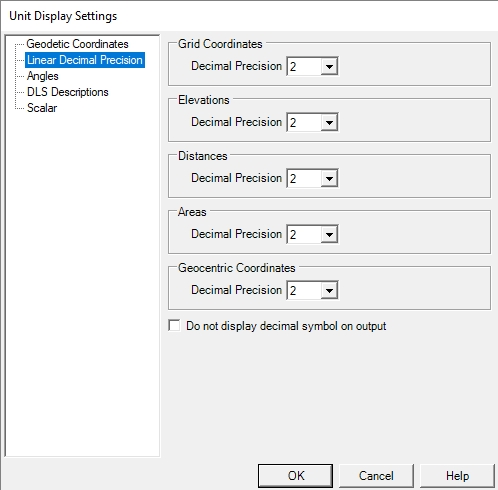
Task: Cancel the Unit Display Settings dialog
Action: pos(376,476)
